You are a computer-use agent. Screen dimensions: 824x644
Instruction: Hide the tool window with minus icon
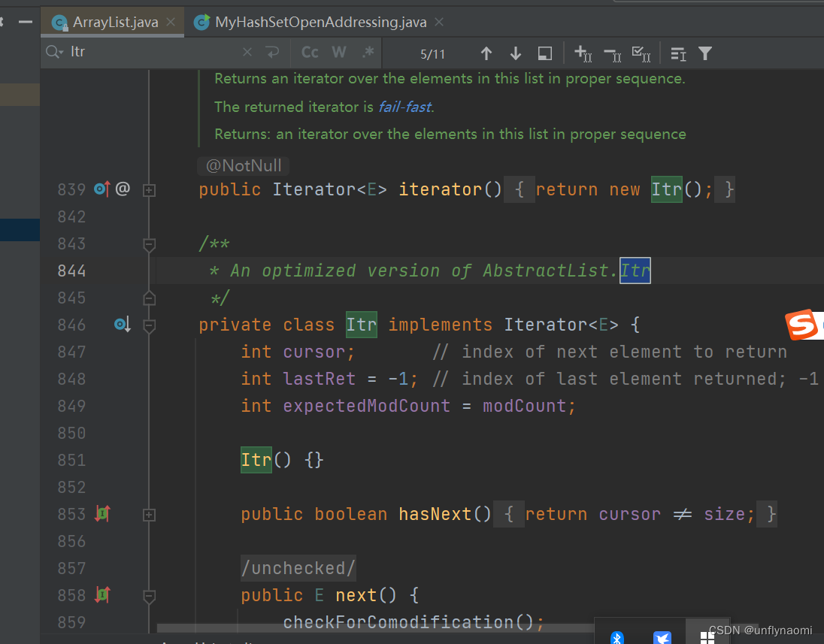(26, 22)
